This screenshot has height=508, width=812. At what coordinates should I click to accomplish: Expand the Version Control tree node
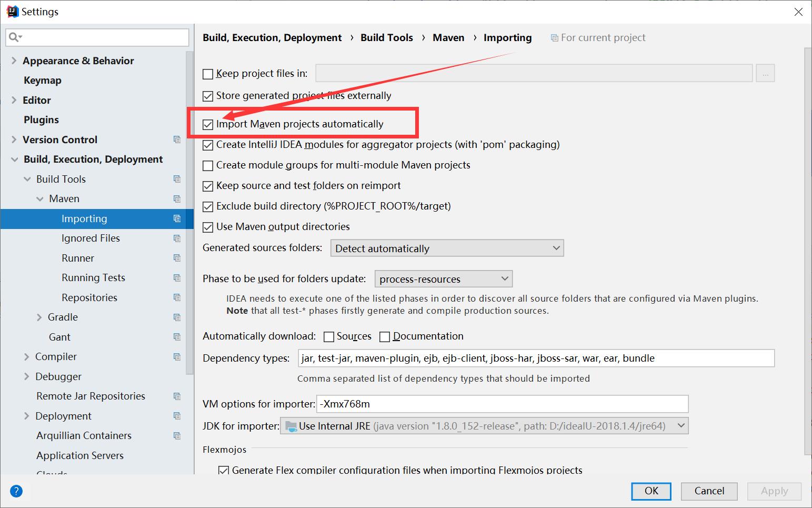point(14,140)
